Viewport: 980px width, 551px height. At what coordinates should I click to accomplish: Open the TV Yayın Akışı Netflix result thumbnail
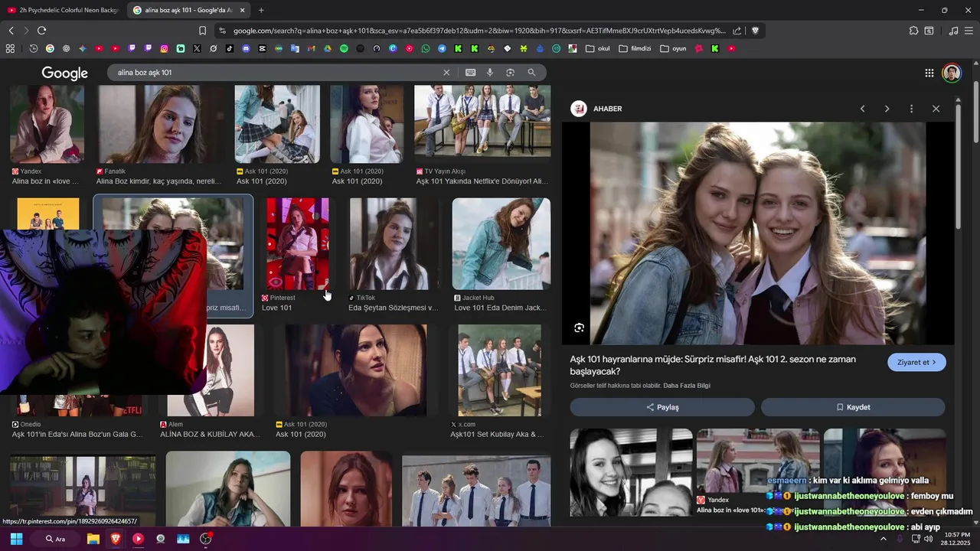pyautogui.click(x=482, y=121)
